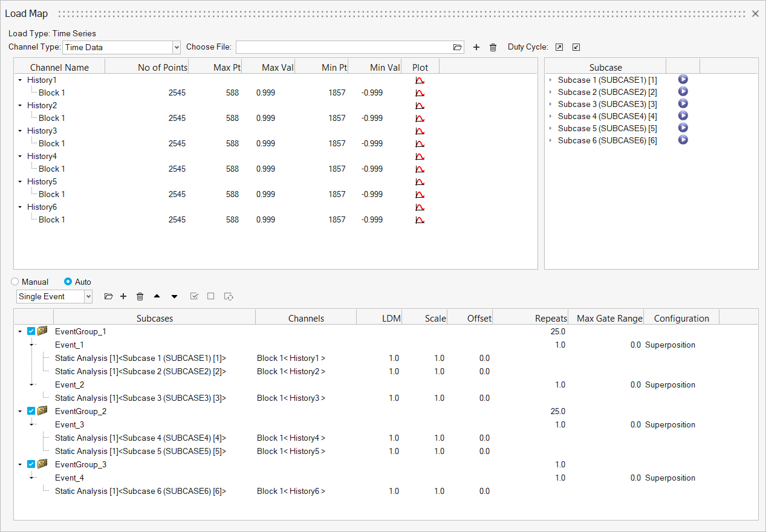Open the Single Event dropdown

click(x=88, y=296)
